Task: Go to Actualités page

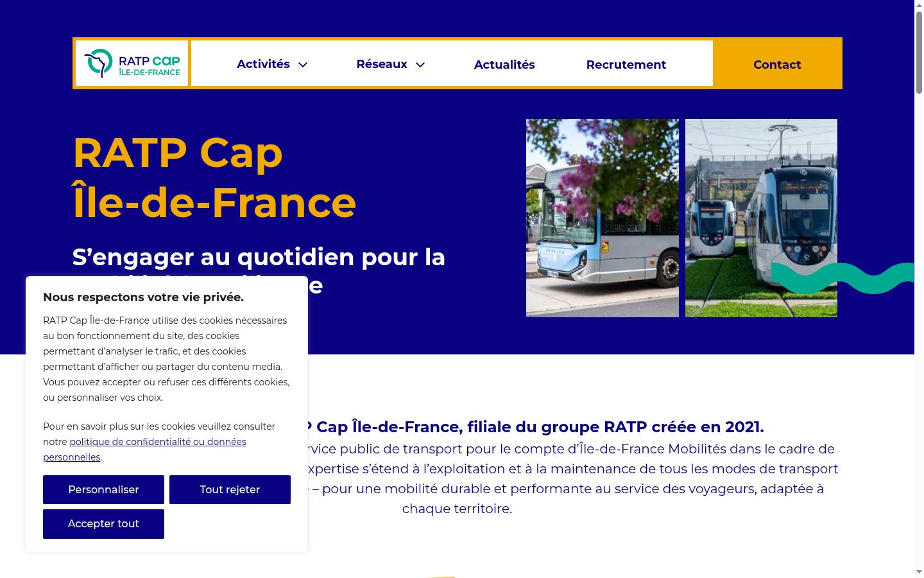Action: pyautogui.click(x=504, y=64)
